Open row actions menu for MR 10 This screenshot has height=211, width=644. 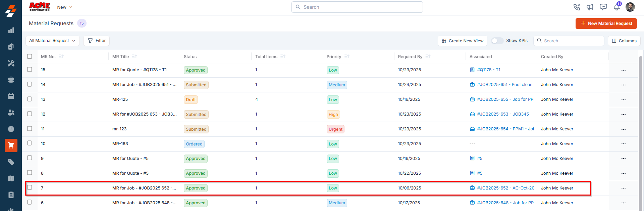(x=623, y=144)
